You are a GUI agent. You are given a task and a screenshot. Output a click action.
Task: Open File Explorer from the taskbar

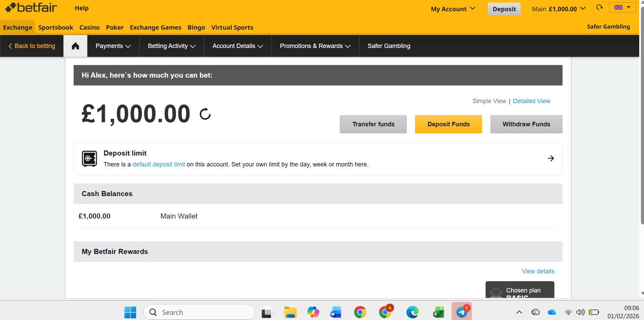coord(290,312)
